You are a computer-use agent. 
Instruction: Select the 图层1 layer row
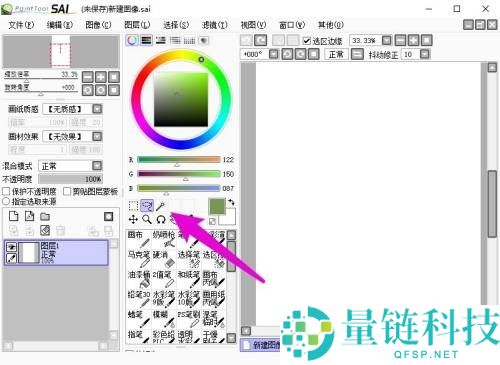[x=56, y=253]
